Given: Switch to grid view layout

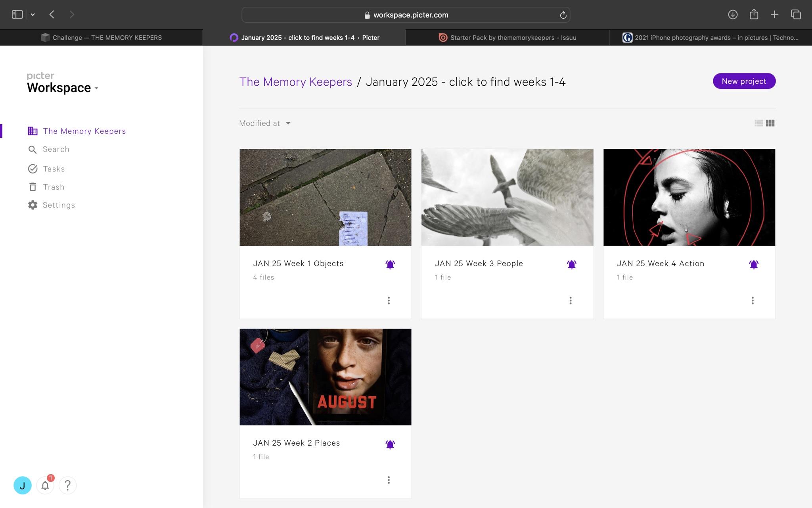Looking at the screenshot, I should (x=770, y=123).
